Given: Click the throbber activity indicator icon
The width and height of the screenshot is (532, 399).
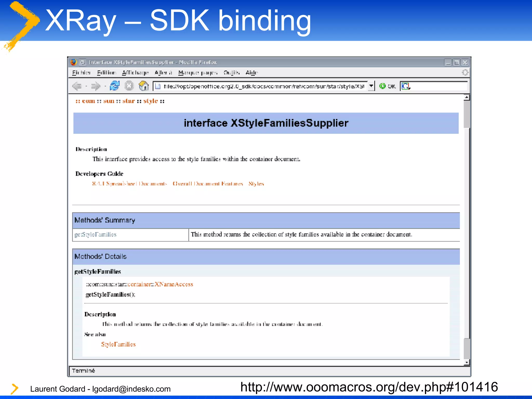Looking at the screenshot, I should click(x=465, y=72).
